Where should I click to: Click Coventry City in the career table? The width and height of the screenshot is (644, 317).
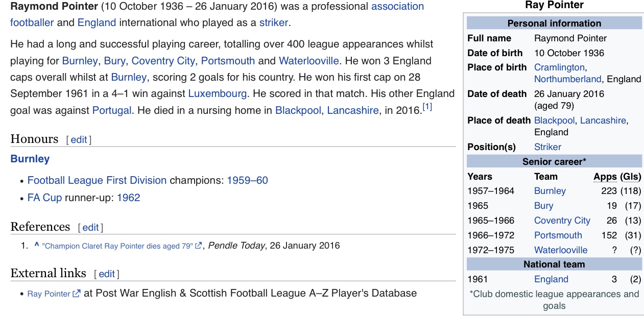click(562, 221)
